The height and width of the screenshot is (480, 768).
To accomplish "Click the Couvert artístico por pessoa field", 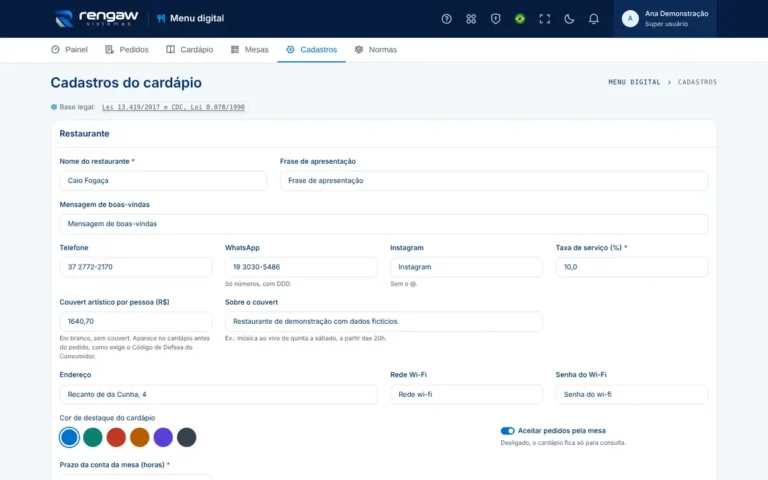I will [136, 321].
